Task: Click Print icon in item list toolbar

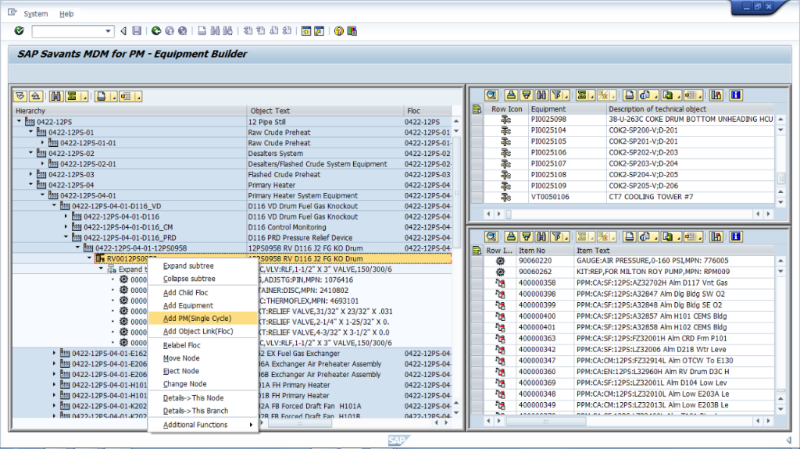Action: click(630, 236)
